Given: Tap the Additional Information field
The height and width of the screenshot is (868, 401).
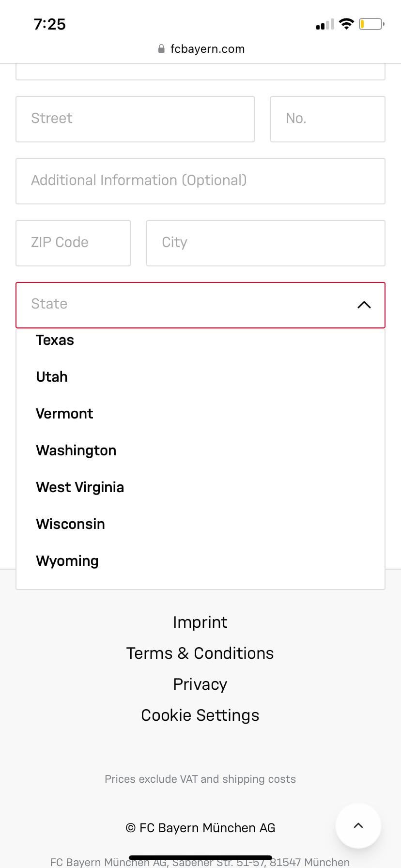Looking at the screenshot, I should point(200,181).
